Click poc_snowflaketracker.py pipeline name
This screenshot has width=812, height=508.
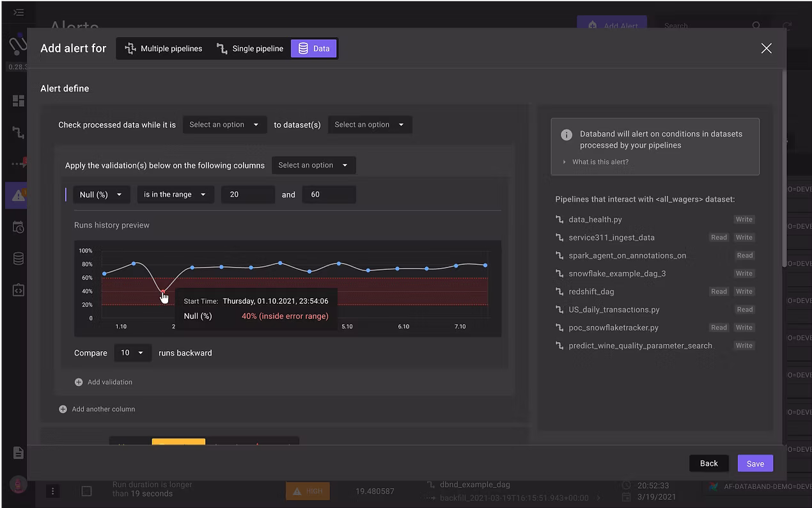pyautogui.click(x=613, y=327)
